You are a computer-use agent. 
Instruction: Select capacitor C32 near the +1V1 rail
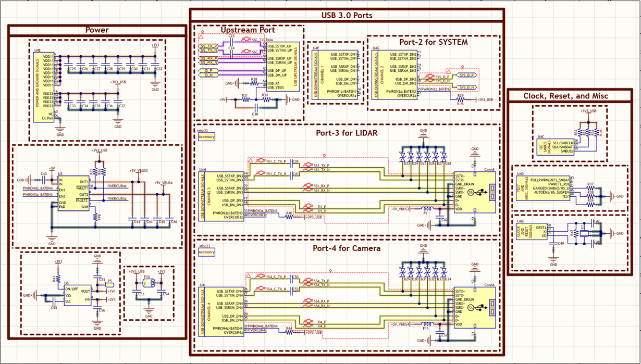tap(155, 64)
